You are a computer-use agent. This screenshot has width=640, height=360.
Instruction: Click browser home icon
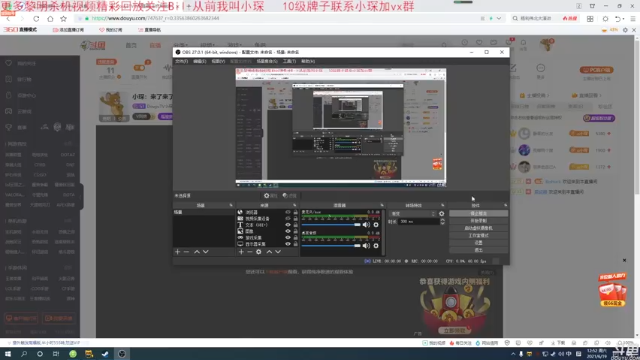(x=50, y=19)
